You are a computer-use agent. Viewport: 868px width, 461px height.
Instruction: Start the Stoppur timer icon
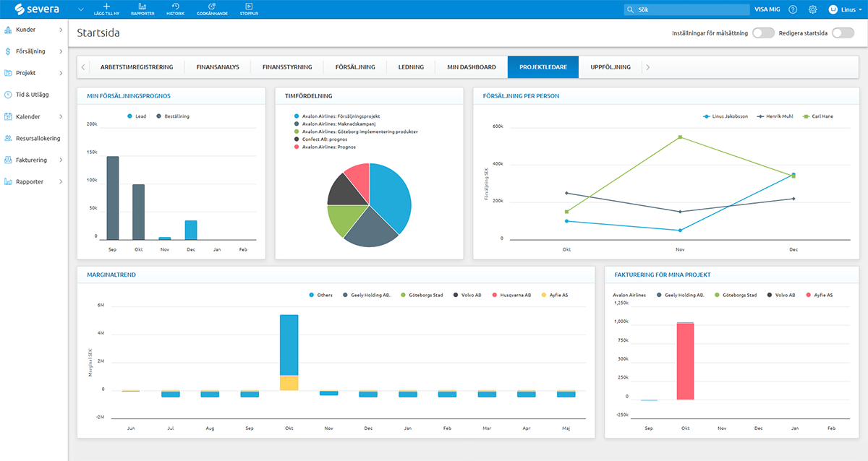click(x=249, y=7)
